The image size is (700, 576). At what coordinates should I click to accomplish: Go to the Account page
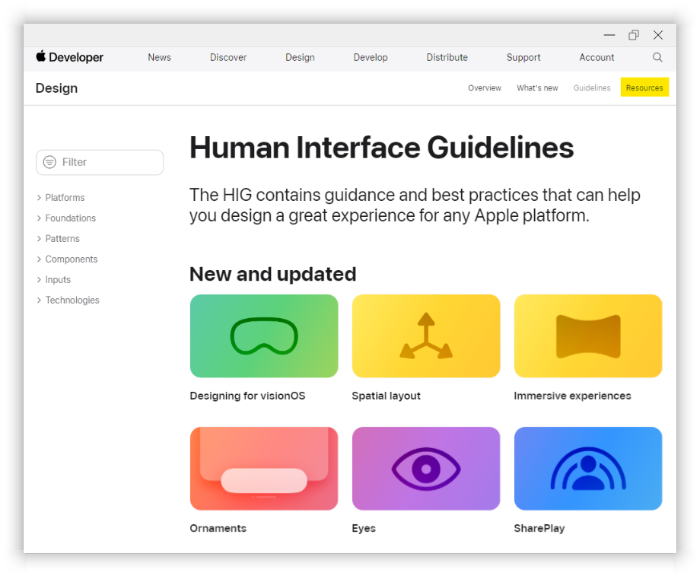tap(597, 58)
